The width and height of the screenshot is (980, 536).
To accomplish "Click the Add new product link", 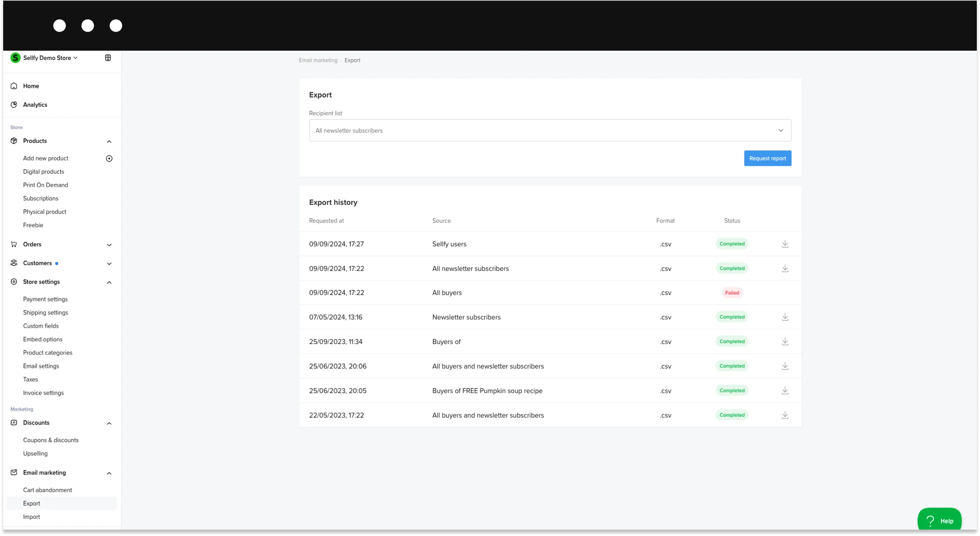I will tap(45, 158).
